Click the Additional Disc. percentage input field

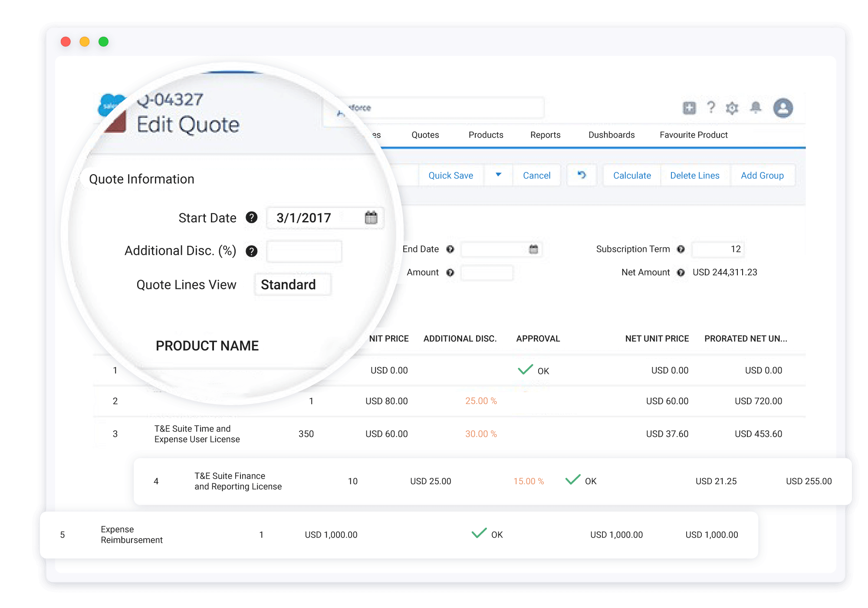point(304,251)
